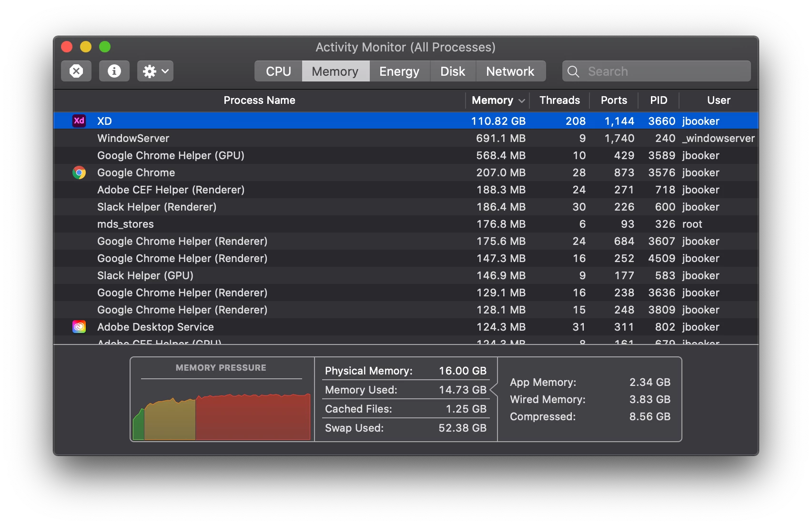This screenshot has height=526, width=812.
Task: Select Chrome Helper (Renderer) with PID 3607
Action: tap(406, 241)
